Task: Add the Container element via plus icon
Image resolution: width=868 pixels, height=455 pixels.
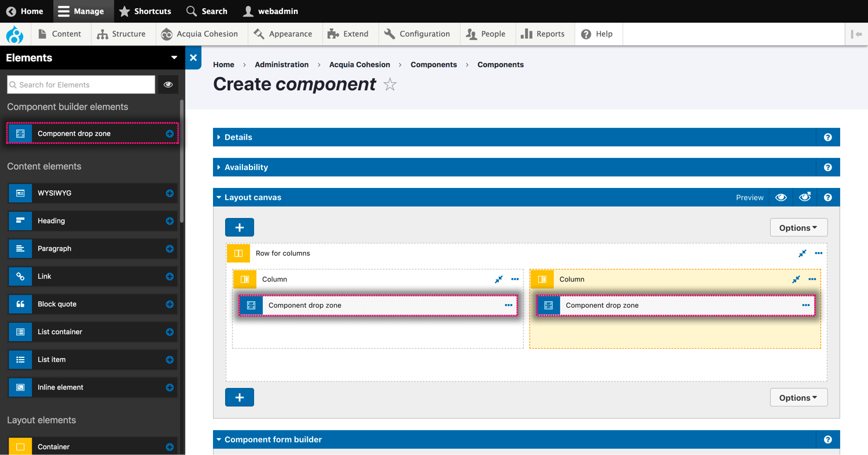Action: pos(170,447)
